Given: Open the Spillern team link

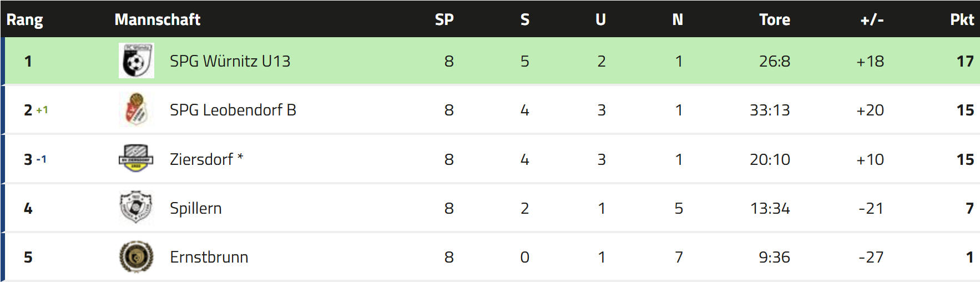Looking at the screenshot, I should 195,208.
